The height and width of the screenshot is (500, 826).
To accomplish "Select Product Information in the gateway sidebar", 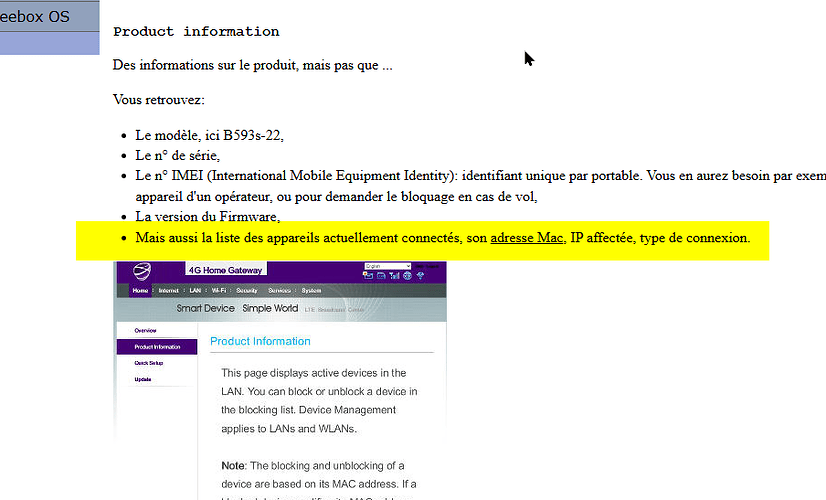I will click(157, 347).
